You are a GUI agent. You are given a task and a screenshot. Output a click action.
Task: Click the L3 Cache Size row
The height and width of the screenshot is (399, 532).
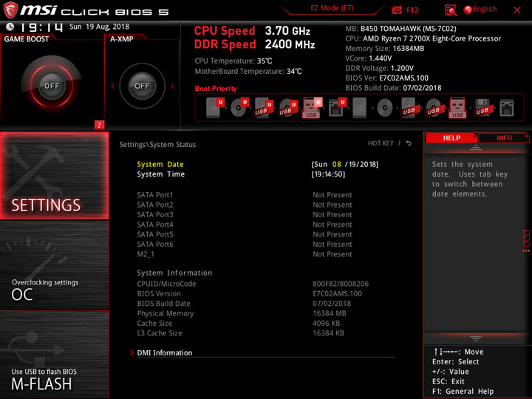coord(241,332)
